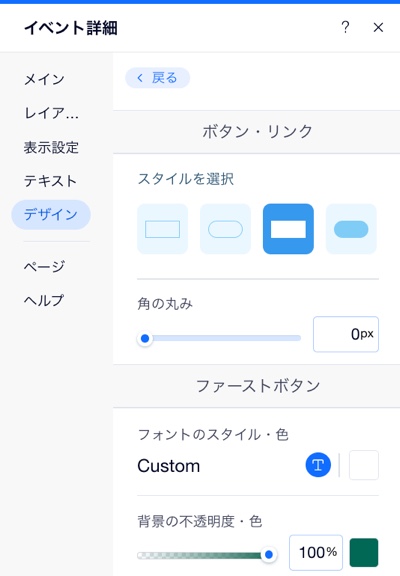
Task: Open the ヘルプ section
Action: tap(44, 300)
